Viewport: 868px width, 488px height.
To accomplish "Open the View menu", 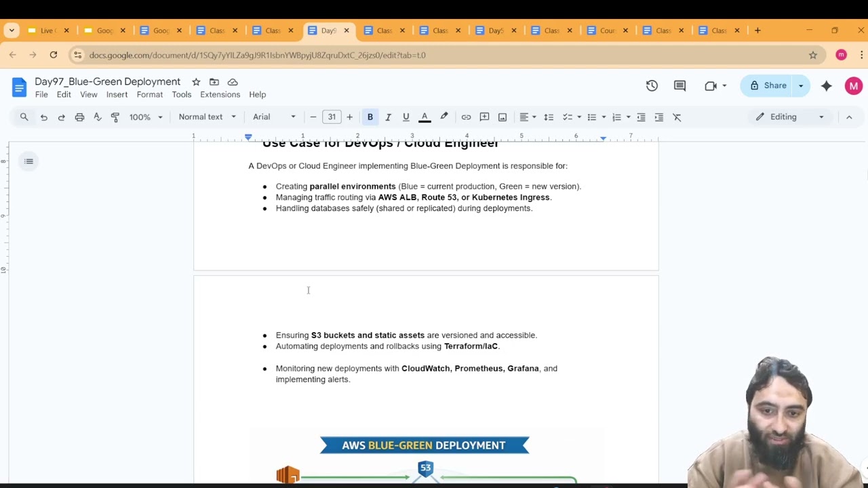I will pos(89,95).
